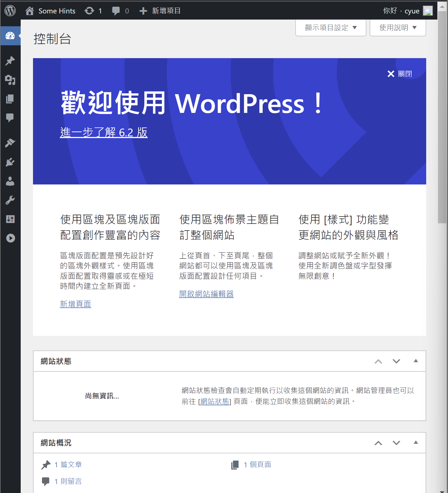Open the 新增項目 admin bar menu
This screenshot has height=493, width=448.
tap(160, 11)
